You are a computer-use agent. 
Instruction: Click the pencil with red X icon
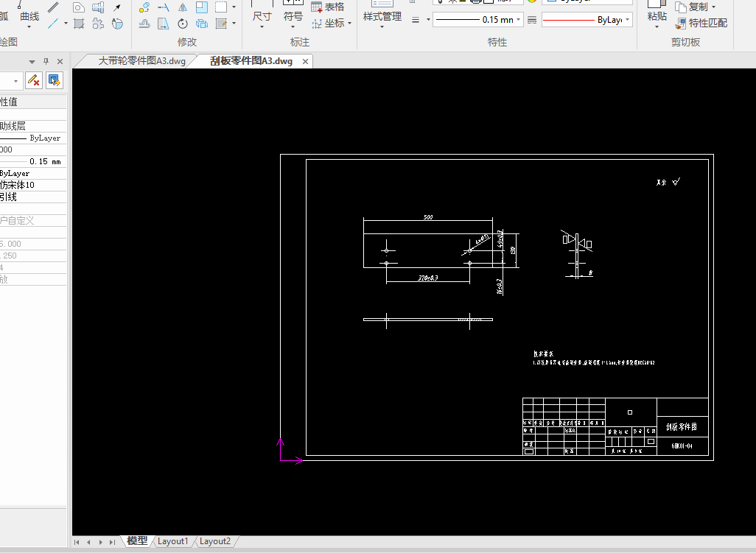[x=33, y=80]
